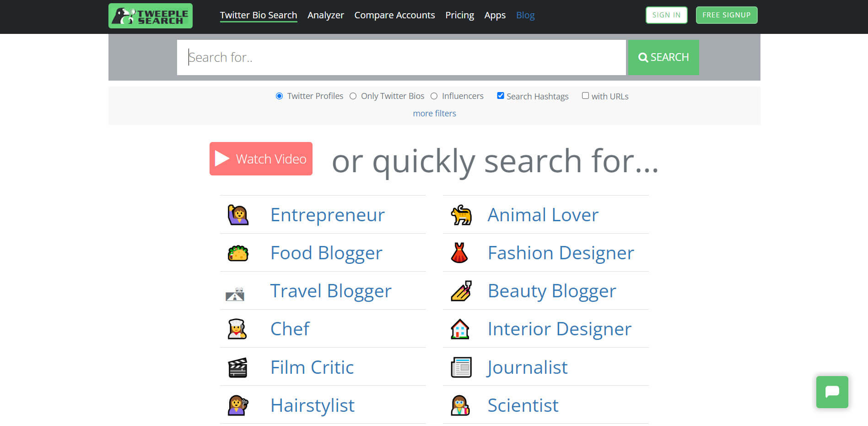Select the Influencers radio button
Image resolution: width=868 pixels, height=426 pixels.
(434, 96)
